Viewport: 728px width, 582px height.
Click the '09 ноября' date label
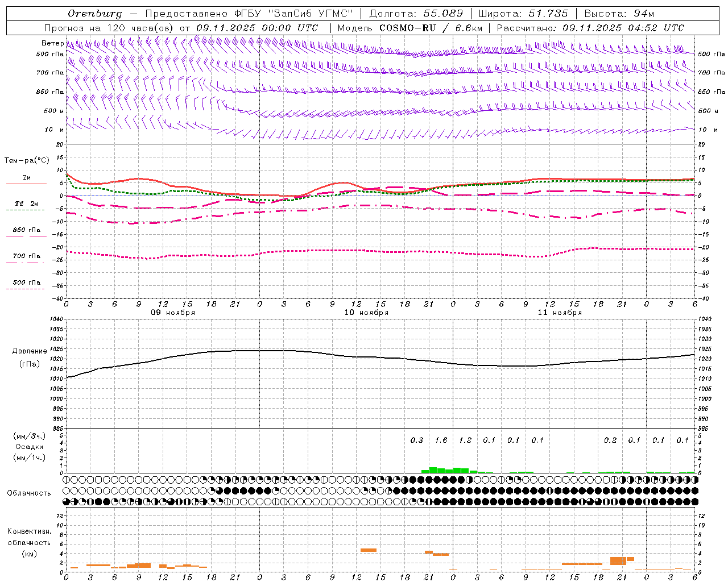pos(173,313)
